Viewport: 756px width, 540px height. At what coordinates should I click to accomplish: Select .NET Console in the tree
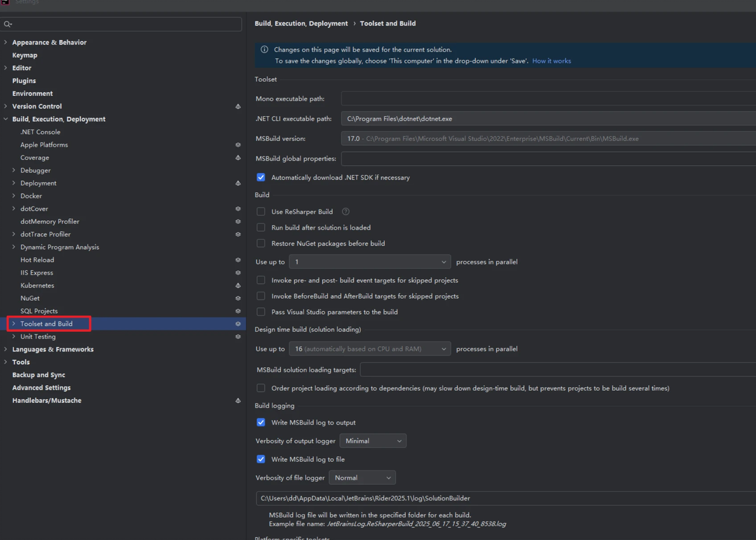[x=40, y=132]
